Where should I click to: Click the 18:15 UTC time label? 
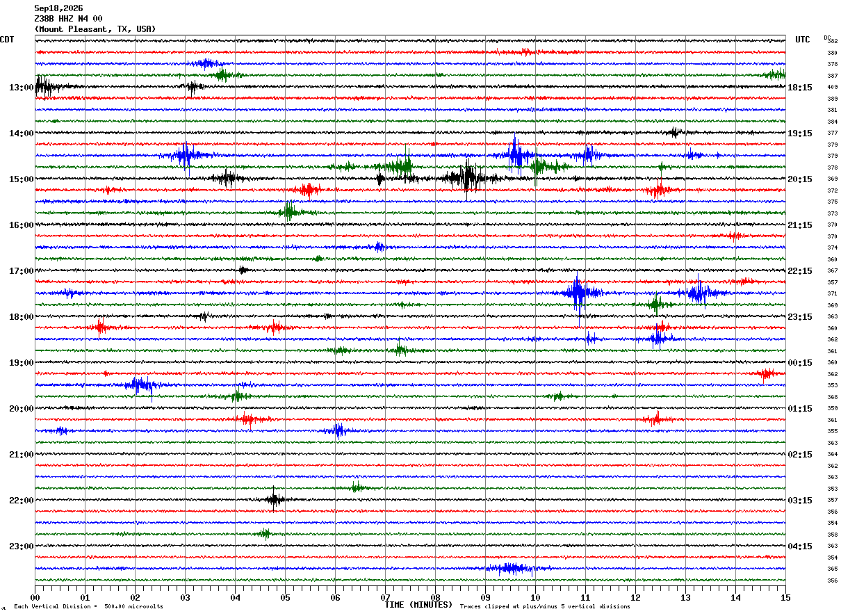[800, 88]
